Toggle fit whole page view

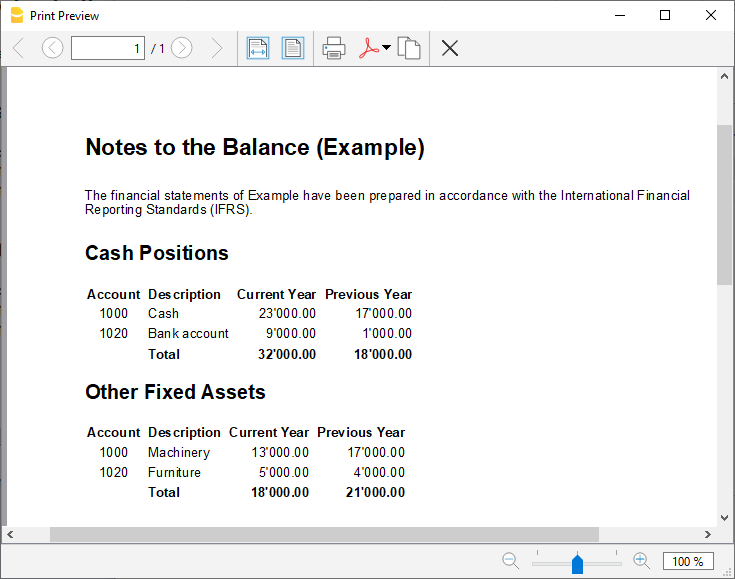[x=292, y=48]
